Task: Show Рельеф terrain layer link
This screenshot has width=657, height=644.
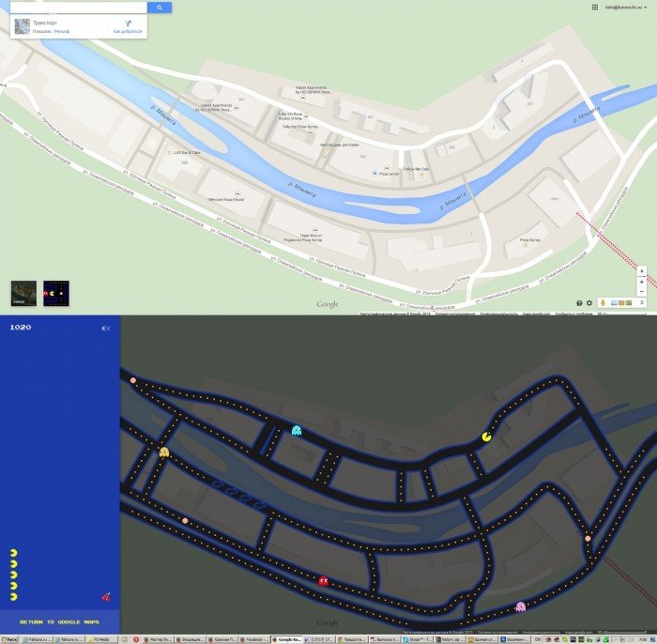Action: point(62,31)
